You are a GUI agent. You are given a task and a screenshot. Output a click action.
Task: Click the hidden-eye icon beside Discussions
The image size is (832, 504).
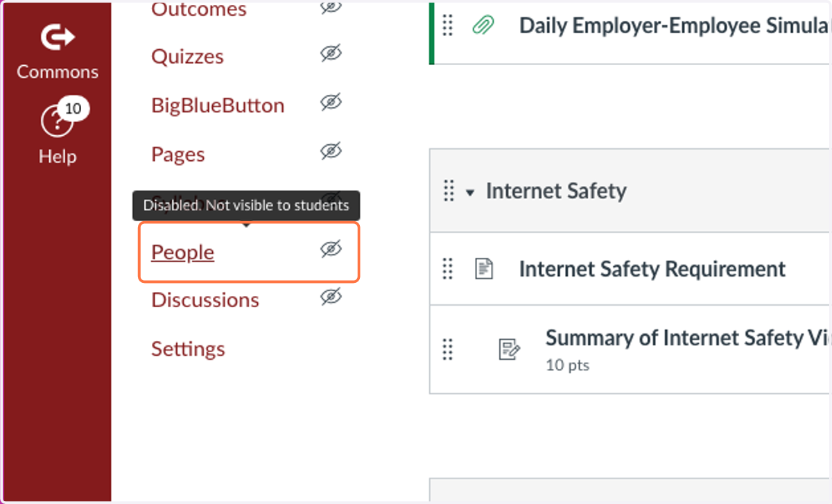(x=331, y=297)
